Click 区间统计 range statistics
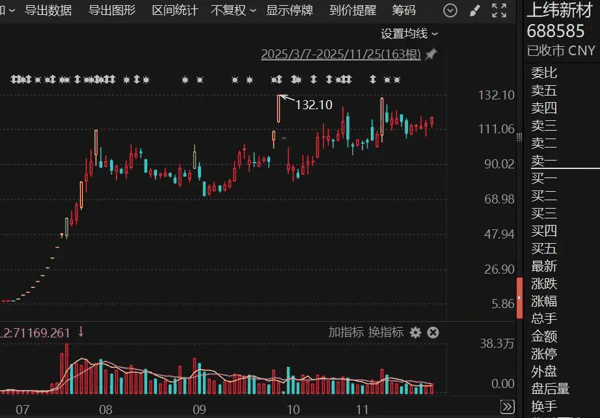The width and height of the screenshot is (600, 418). [175, 11]
